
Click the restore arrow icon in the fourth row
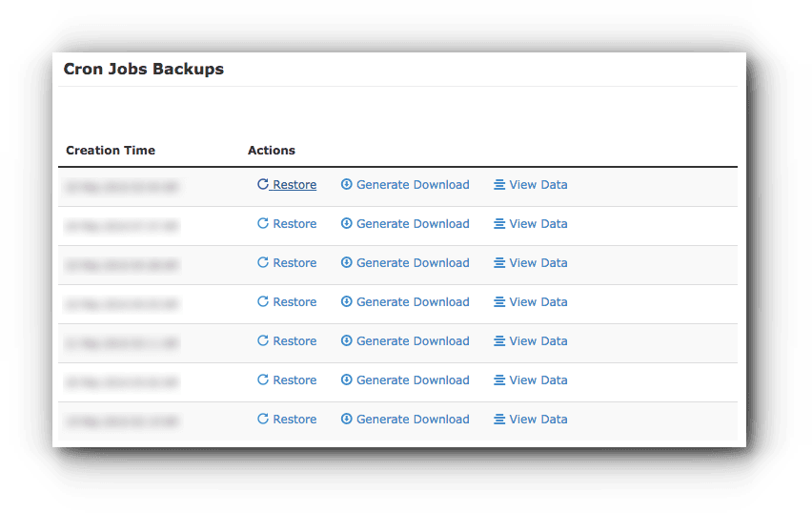point(263,301)
